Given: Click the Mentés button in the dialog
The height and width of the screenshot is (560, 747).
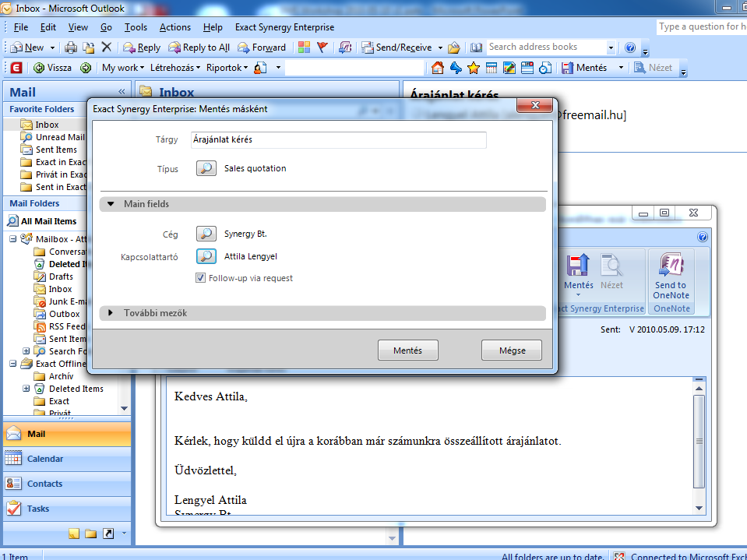Looking at the screenshot, I should coord(408,350).
